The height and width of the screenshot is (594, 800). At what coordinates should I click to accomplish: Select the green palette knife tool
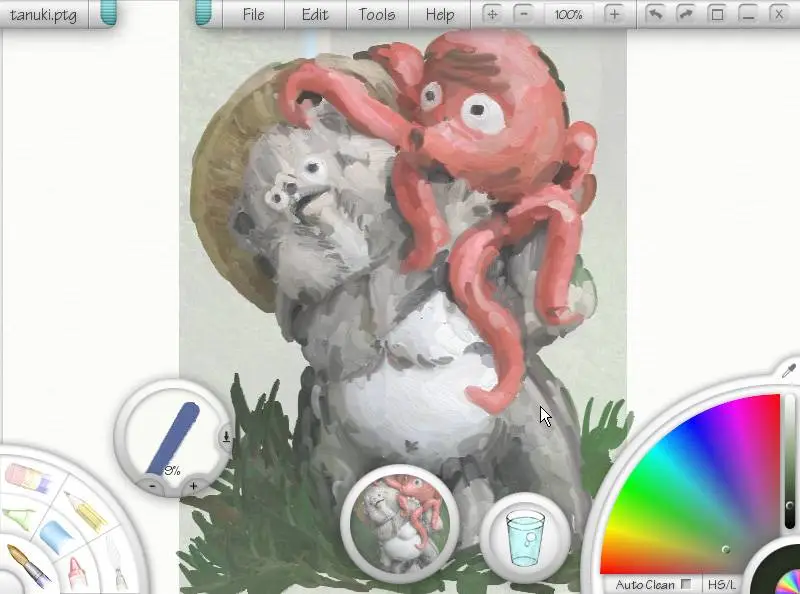[18, 518]
